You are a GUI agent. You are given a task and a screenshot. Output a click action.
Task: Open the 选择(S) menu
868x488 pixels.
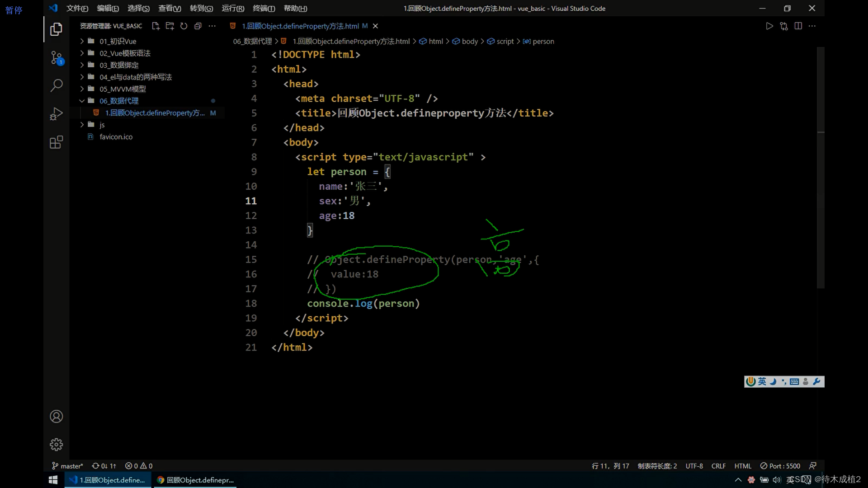pos(139,8)
